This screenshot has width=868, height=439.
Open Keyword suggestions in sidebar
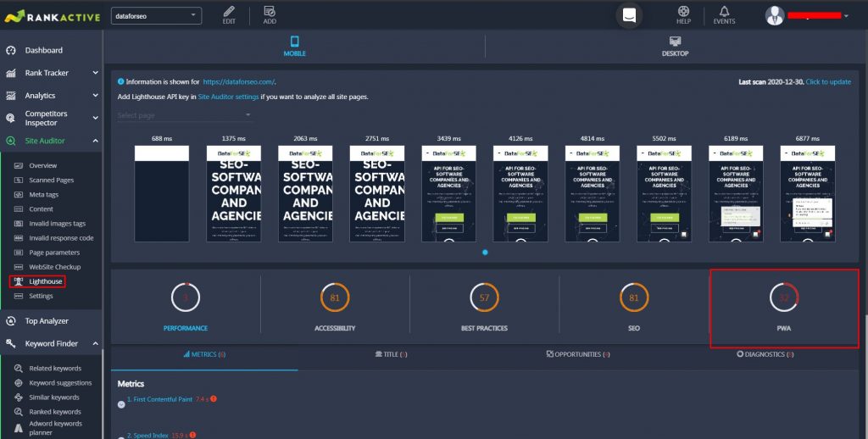pyautogui.click(x=60, y=382)
